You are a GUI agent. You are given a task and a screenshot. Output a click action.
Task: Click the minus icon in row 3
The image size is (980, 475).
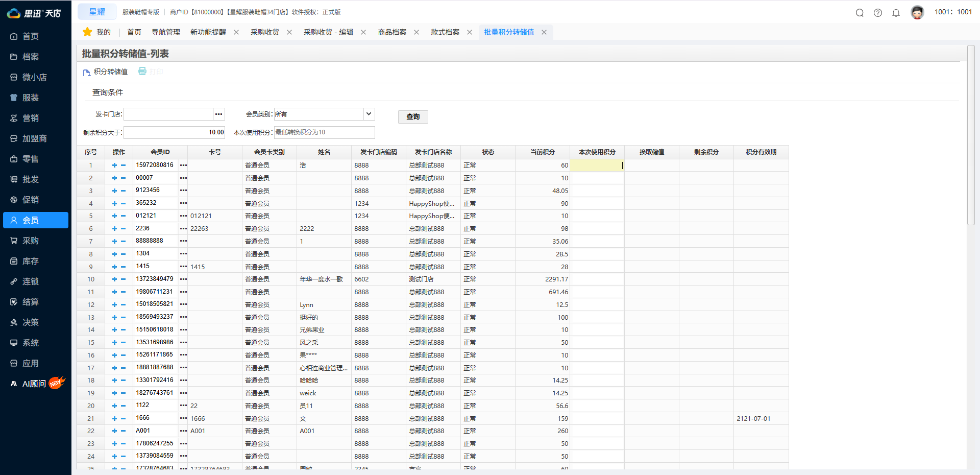point(123,191)
